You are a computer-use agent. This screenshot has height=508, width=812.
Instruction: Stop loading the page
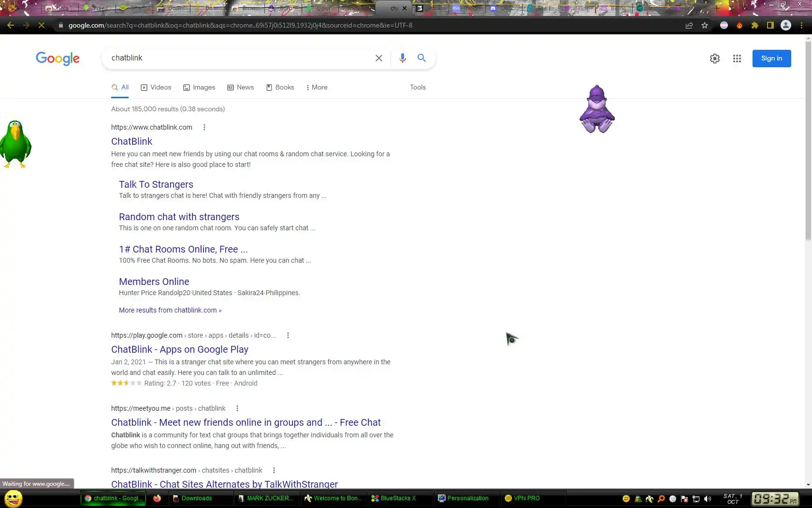point(42,25)
